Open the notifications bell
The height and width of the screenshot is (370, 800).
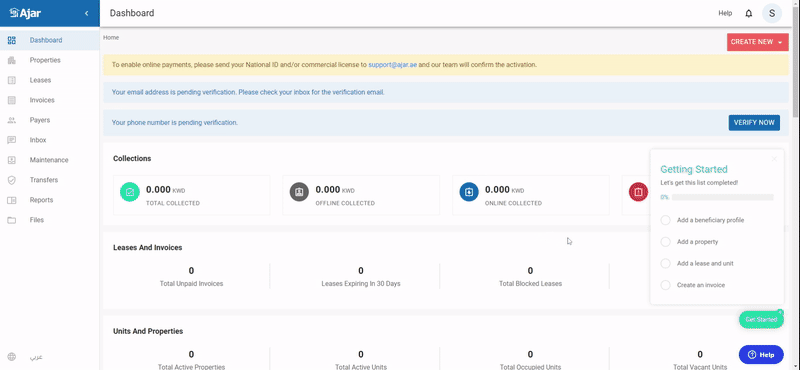tap(748, 14)
